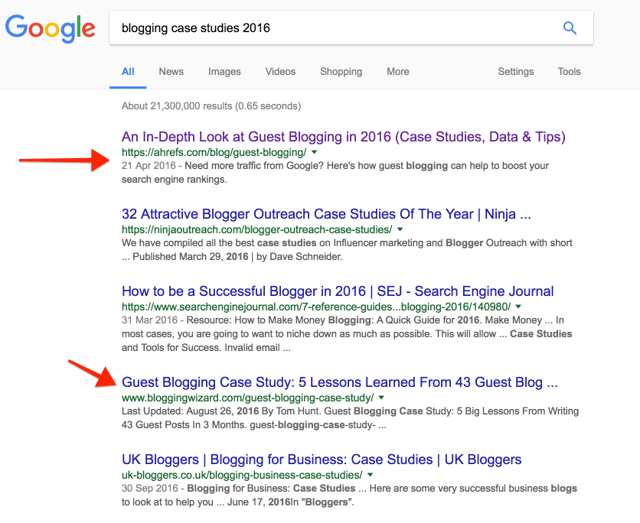
Task: Click the Google logo
Action: pyautogui.click(x=50, y=28)
